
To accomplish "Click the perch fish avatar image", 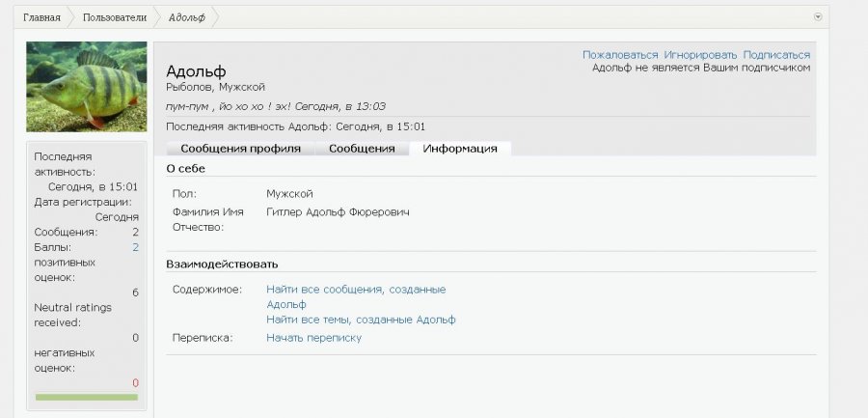I will pos(87,86).
